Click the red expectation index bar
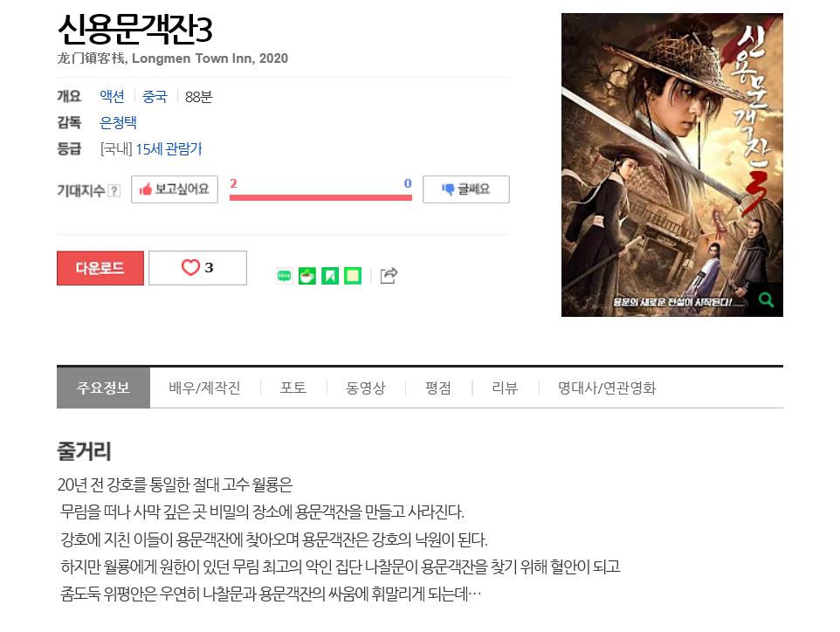 tap(320, 197)
